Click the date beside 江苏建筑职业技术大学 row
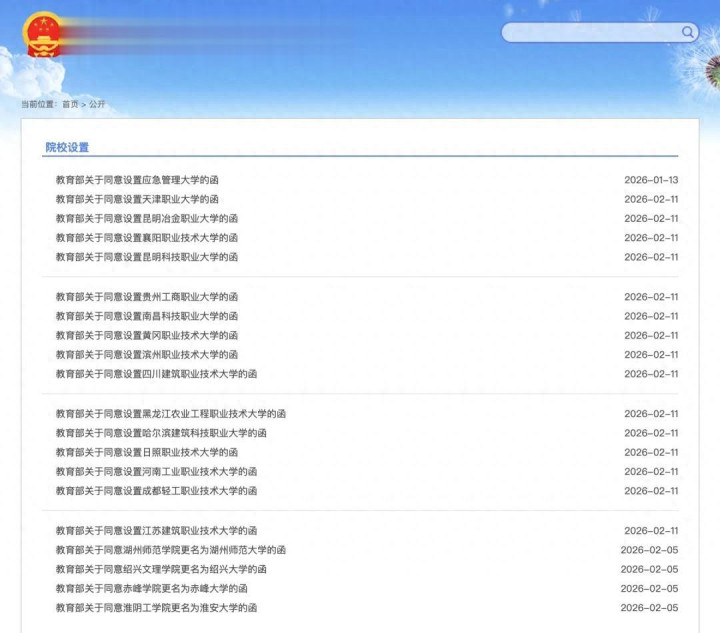 tap(651, 531)
